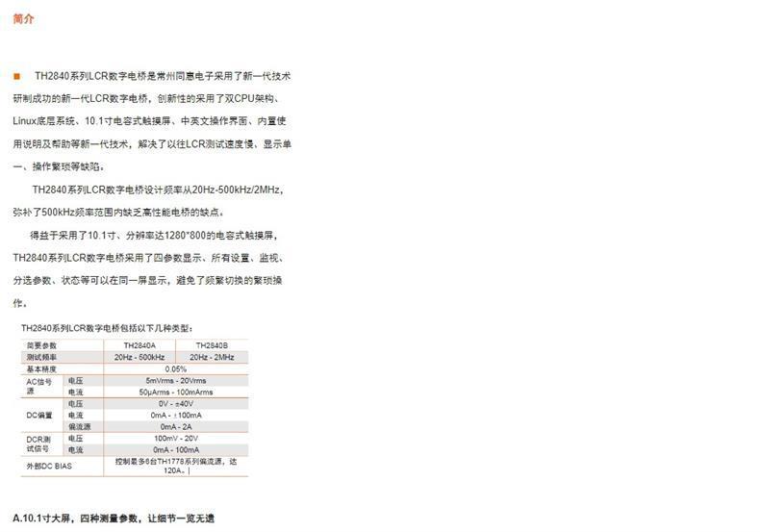Click the 0mA - ±100mA value
Screen dimensions: 760x532
click(176, 416)
